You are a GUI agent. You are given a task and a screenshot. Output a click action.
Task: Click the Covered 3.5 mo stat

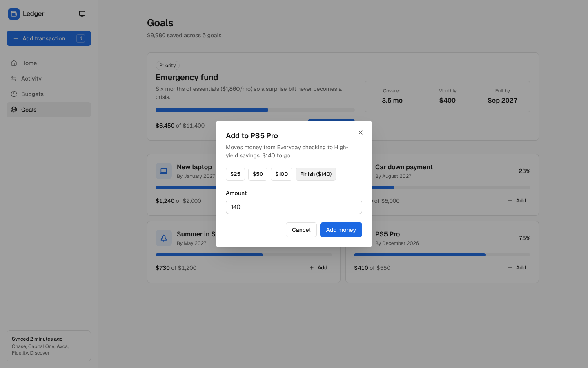[x=392, y=96]
